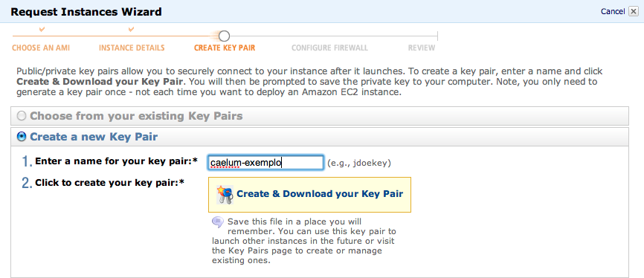Open the Configure Firewall step
The height and width of the screenshot is (278, 644).
click(x=329, y=48)
